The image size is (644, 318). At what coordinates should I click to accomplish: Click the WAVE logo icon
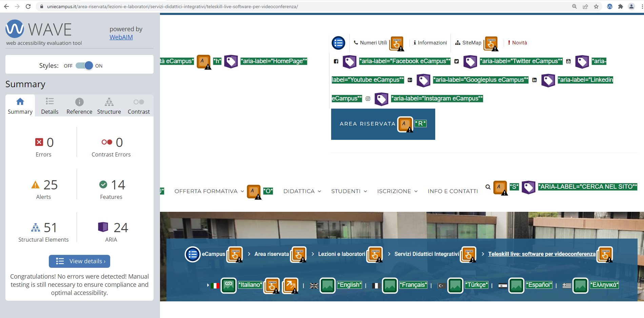(x=15, y=29)
